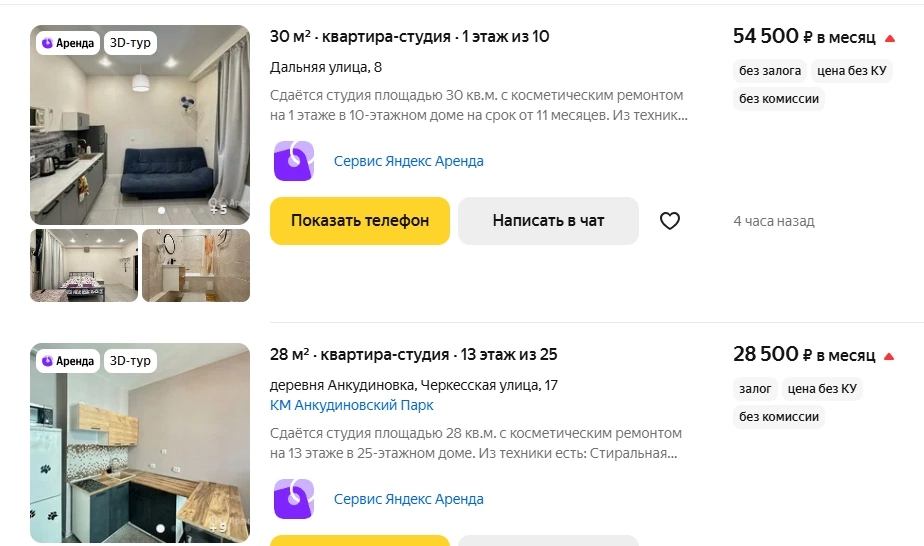
Task: Click red price-increase arrow next to 54 500 ₽
Action: tap(890, 38)
